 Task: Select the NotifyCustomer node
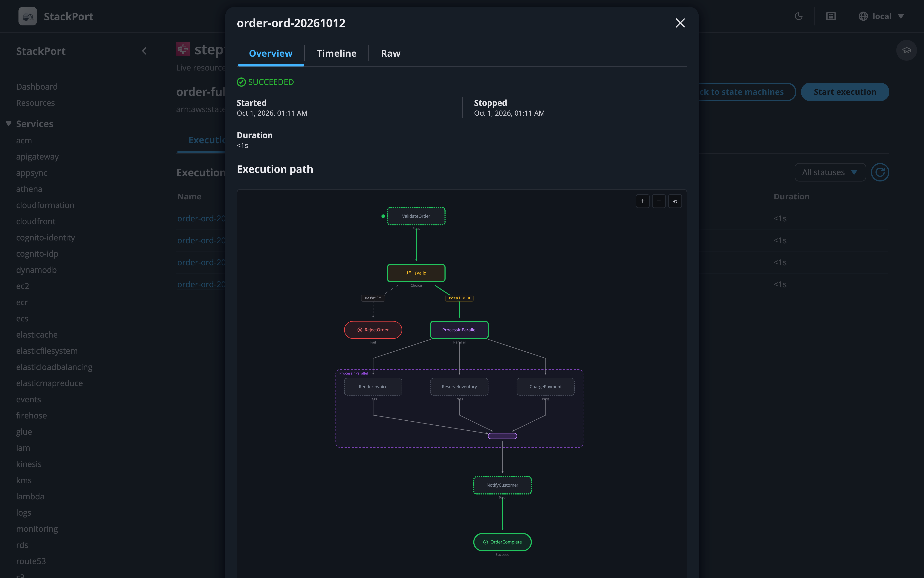pyautogui.click(x=502, y=485)
